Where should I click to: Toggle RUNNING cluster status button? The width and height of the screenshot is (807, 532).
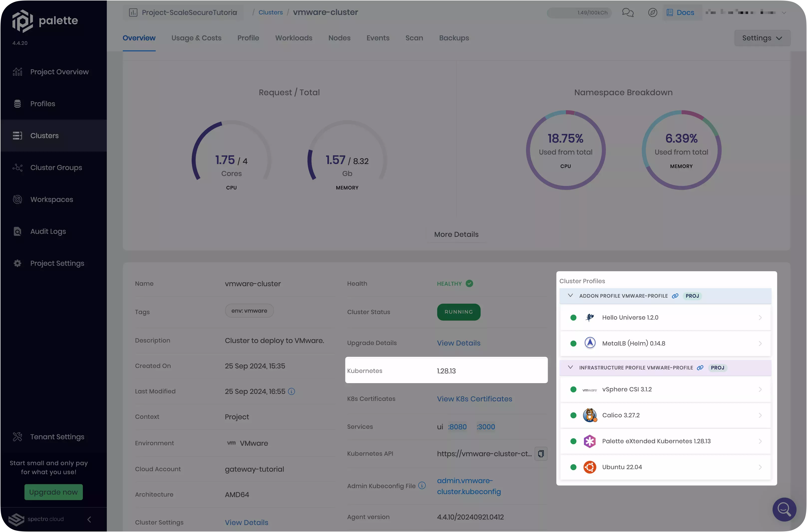coord(458,312)
